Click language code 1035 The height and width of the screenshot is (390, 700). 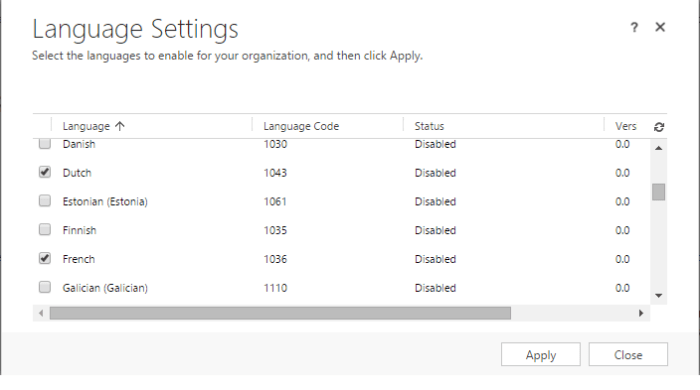[x=275, y=230]
